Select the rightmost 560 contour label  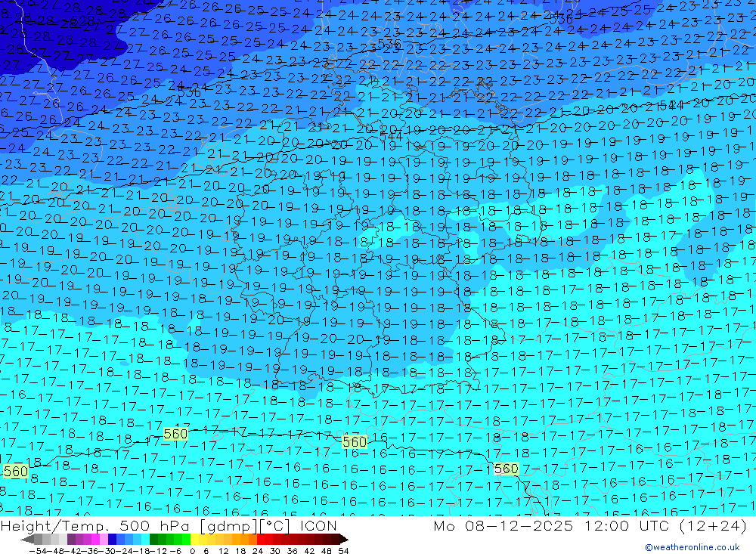click(x=507, y=469)
